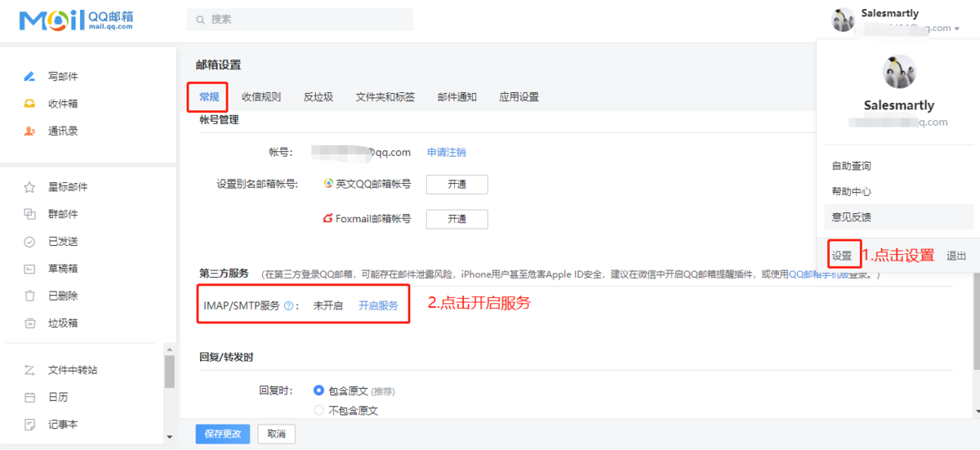980x450 pixels.
Task: Click the spam box icon
Action: tap(29, 323)
